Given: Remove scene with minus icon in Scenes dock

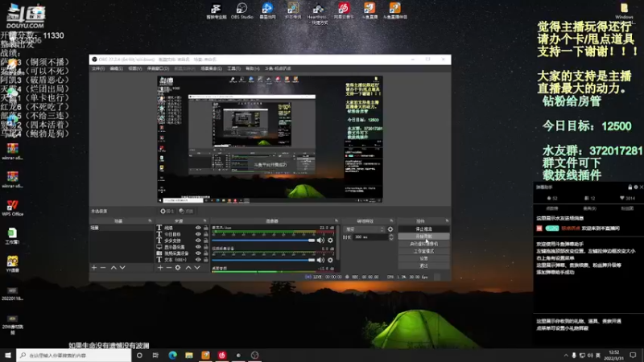Looking at the screenshot, I should click(103, 268).
